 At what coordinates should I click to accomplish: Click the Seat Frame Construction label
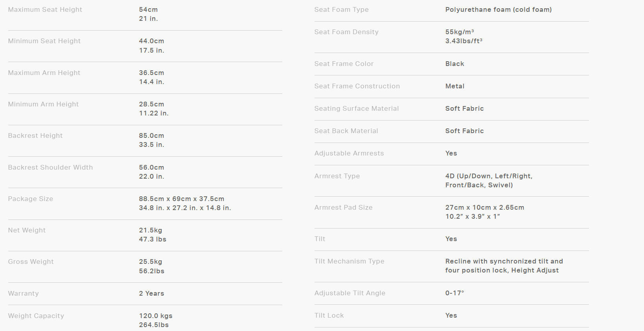point(357,86)
